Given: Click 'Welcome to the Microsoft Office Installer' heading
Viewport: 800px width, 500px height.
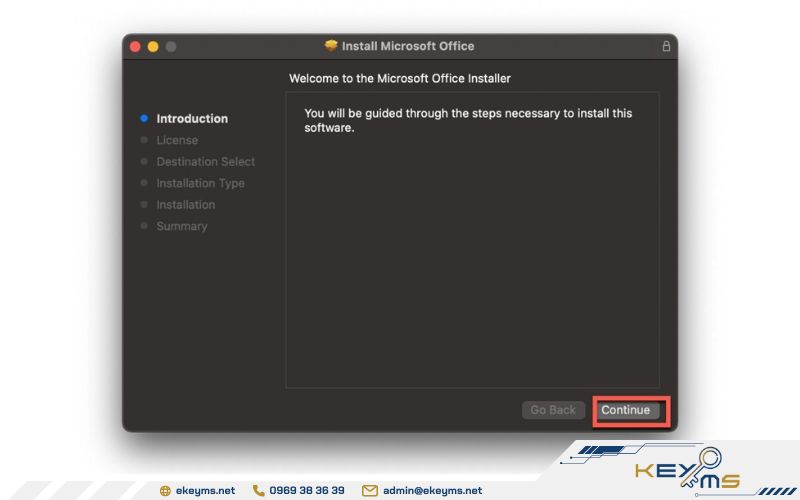Looking at the screenshot, I should (399, 79).
